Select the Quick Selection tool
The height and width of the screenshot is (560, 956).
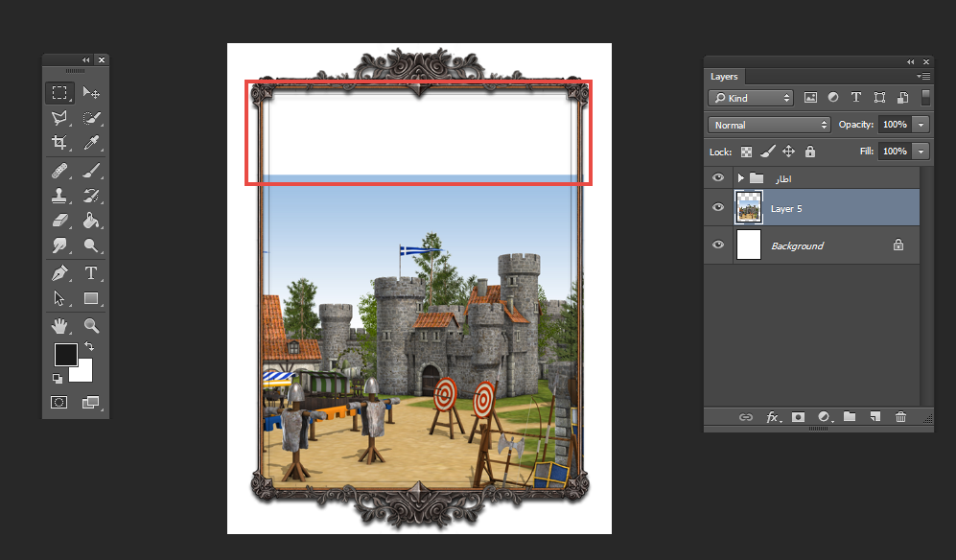[x=91, y=118]
